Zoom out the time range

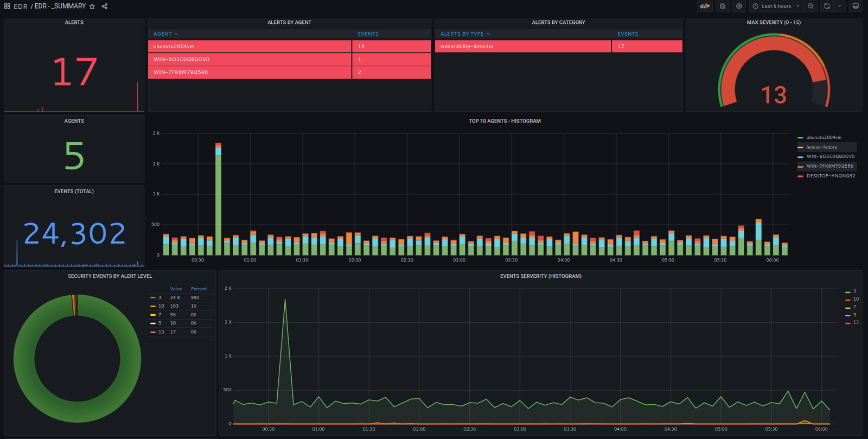coord(810,6)
